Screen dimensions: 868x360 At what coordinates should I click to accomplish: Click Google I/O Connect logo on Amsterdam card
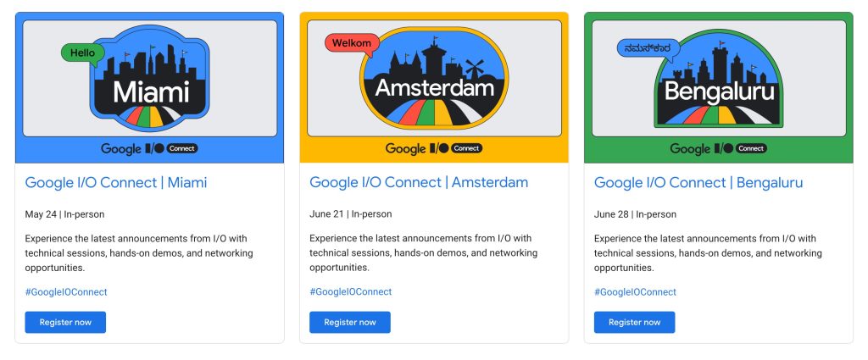pyautogui.click(x=434, y=148)
